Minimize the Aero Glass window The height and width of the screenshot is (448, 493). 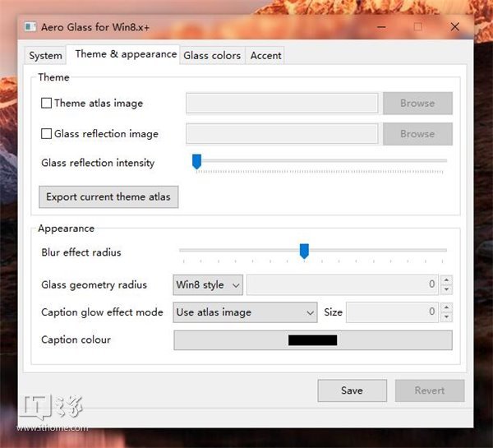click(381, 27)
